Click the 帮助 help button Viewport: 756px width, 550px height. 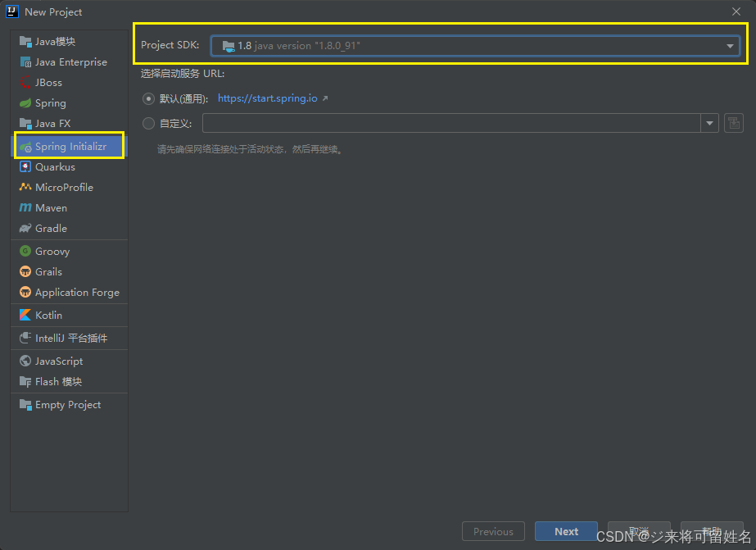(712, 531)
